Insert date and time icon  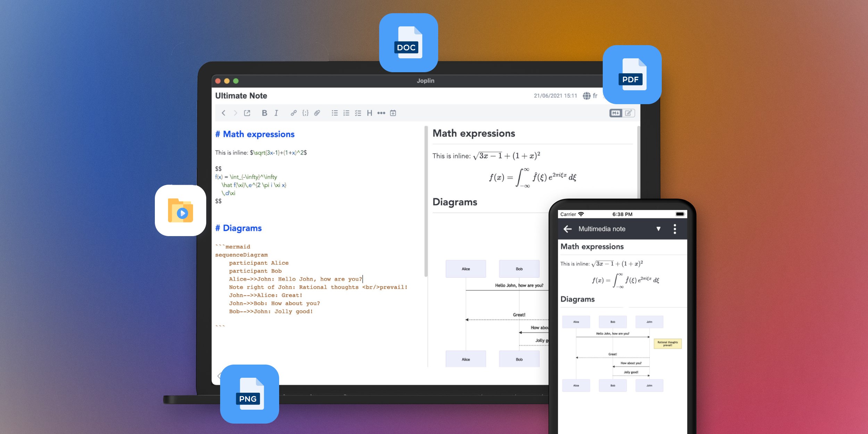point(393,113)
